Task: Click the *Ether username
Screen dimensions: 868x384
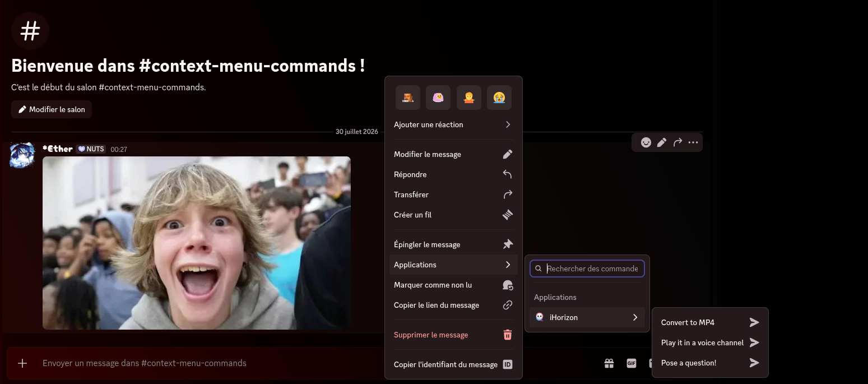Action: point(58,149)
